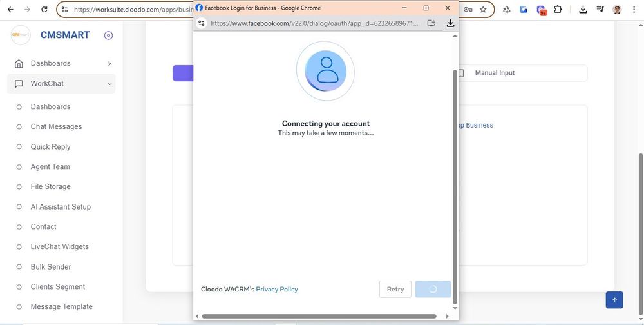644x325 pixels.
Task: Click the Facebook popup URL address field
Action: point(314,23)
